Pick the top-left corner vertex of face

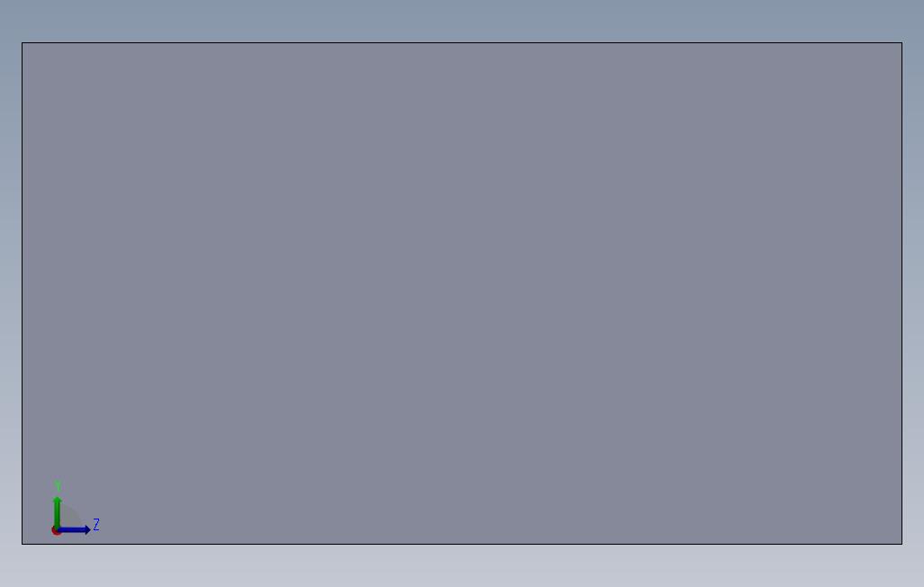click(x=22, y=42)
